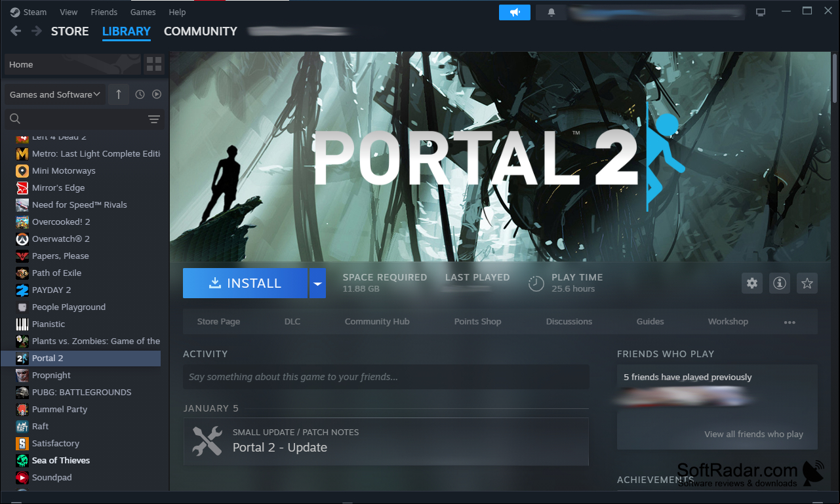Open the DLC link
The image size is (840, 504).
pos(292,322)
